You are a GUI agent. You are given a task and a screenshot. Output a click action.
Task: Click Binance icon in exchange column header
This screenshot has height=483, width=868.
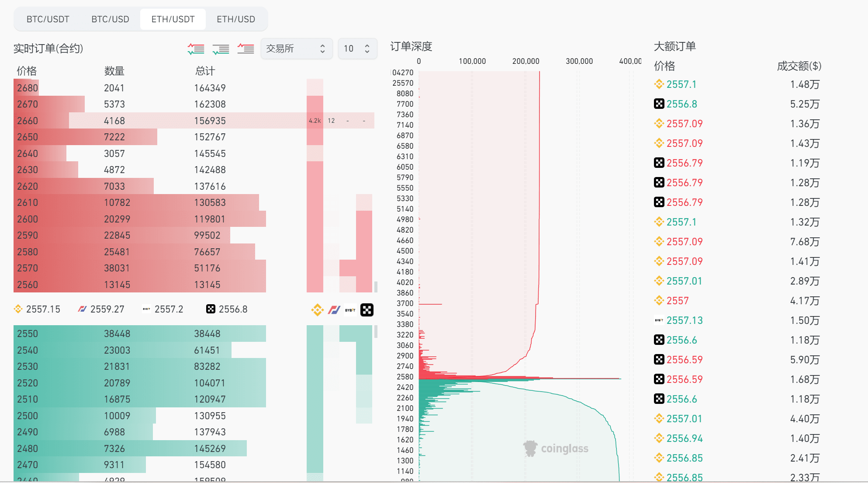318,310
